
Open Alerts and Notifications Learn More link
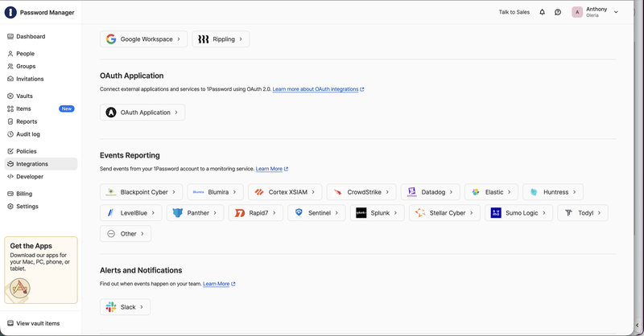(x=219, y=284)
